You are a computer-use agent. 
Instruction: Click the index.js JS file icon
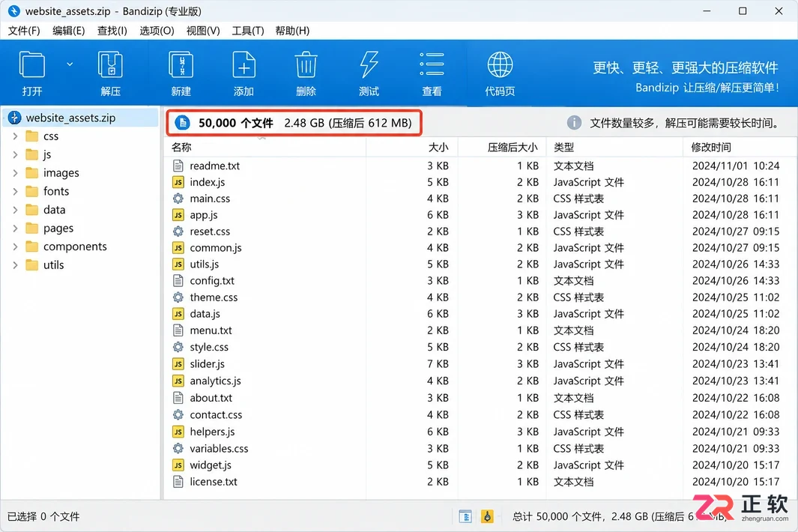click(178, 182)
